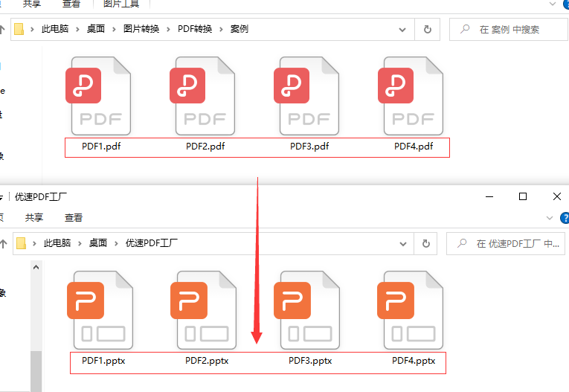Viewport: 569px width, 392px height.
Task: Maximize the 优速PDF工厂 window
Action: pyautogui.click(x=523, y=196)
